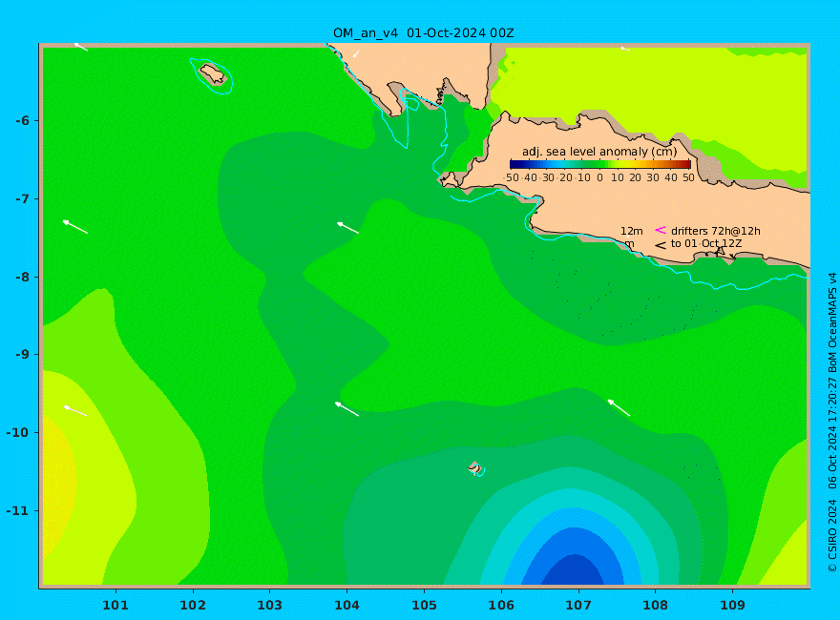The height and width of the screenshot is (620, 840).
Task: Click the 'to 01 Oct 12Z' legend text
Action: (706, 243)
